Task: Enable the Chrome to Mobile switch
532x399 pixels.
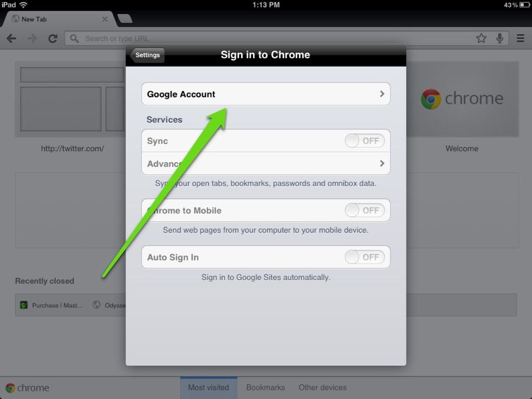Action: coord(365,211)
